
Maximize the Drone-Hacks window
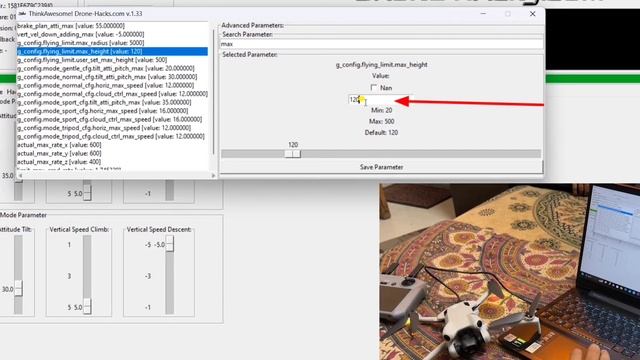click(508, 14)
